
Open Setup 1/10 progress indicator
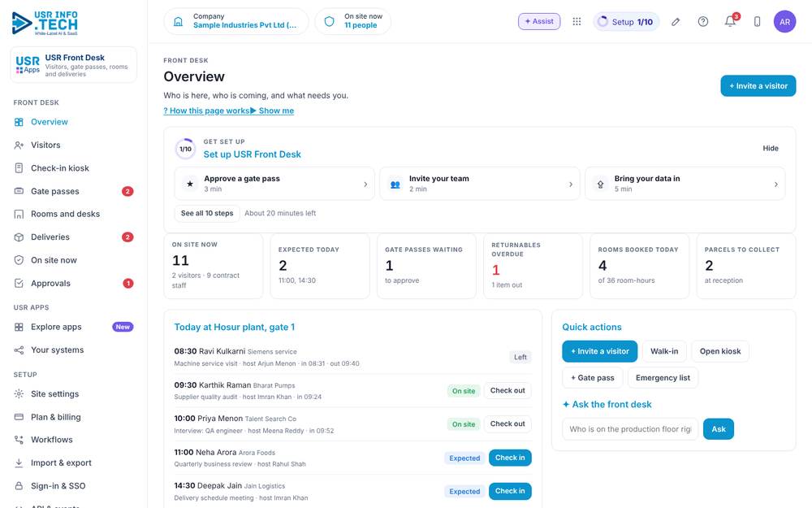626,22
